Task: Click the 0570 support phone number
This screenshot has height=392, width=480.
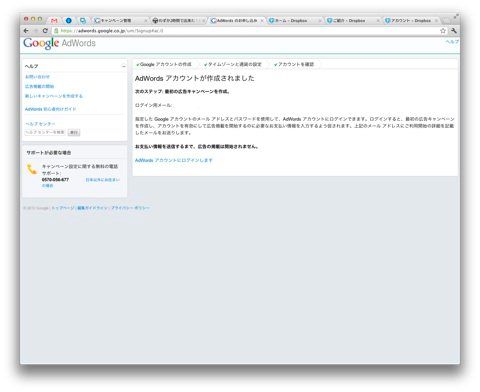Action: [55, 179]
